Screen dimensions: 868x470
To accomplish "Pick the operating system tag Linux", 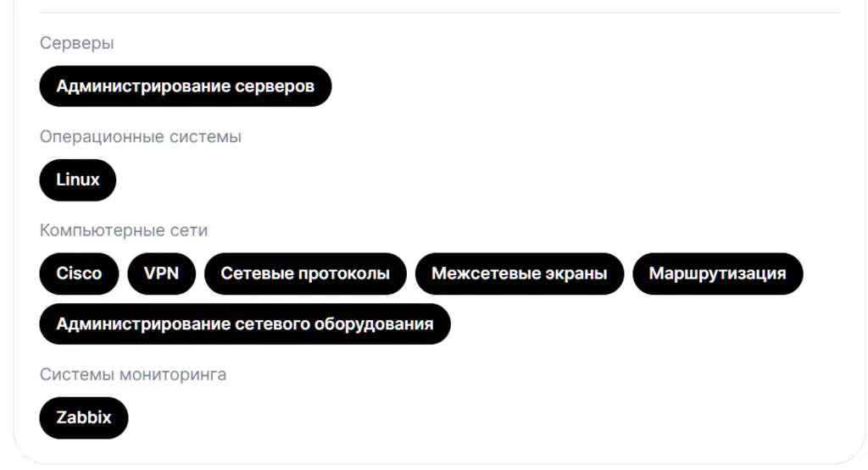I will coord(77,180).
